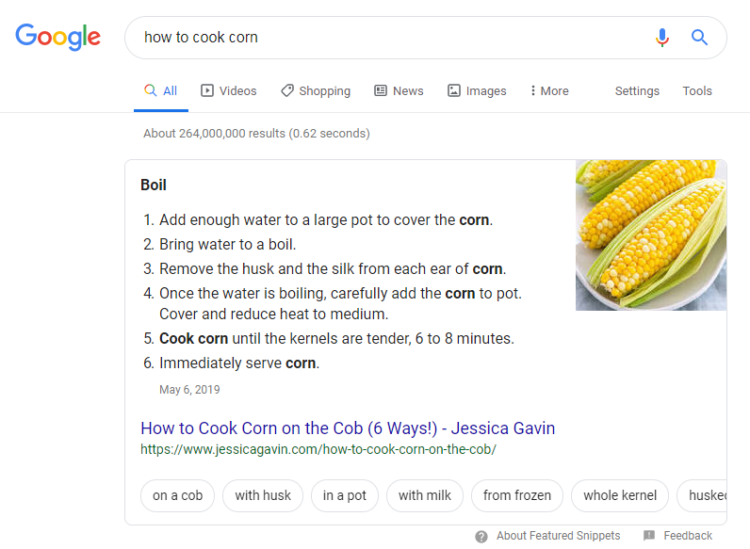Select the "whole kernel" chip
Screen dimensions: 750x549
point(620,495)
